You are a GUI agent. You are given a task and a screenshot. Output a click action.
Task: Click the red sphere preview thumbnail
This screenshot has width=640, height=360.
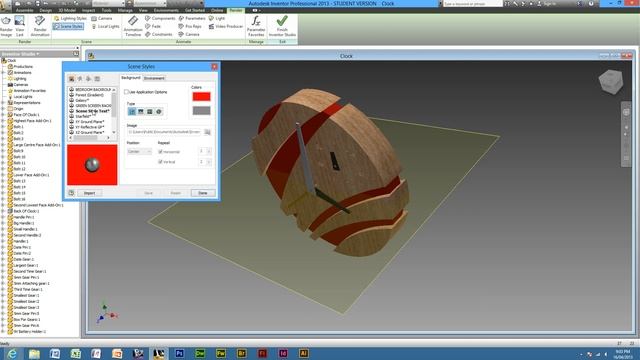[x=92, y=165]
